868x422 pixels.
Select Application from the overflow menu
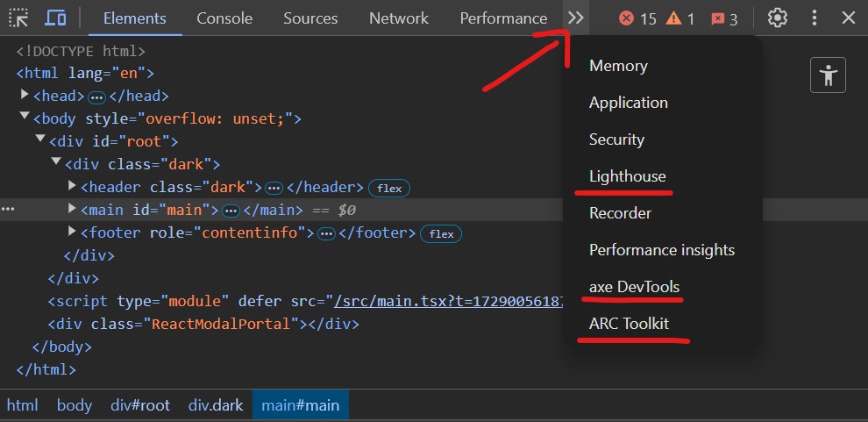pos(629,103)
